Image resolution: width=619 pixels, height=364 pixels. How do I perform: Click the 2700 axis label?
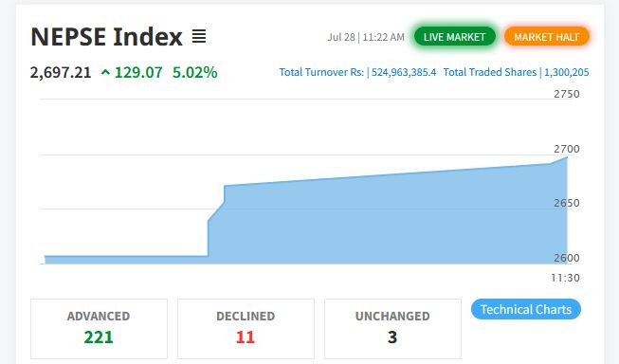[567, 149]
